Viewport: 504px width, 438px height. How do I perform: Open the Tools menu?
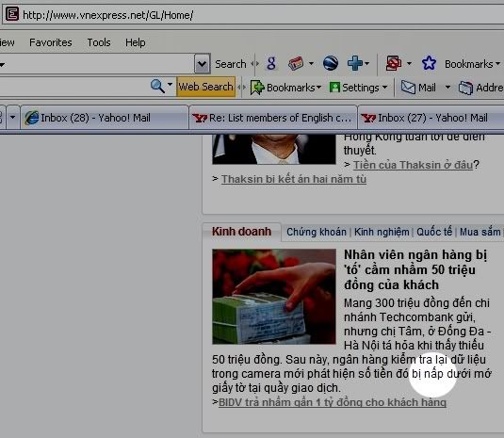[x=99, y=42]
